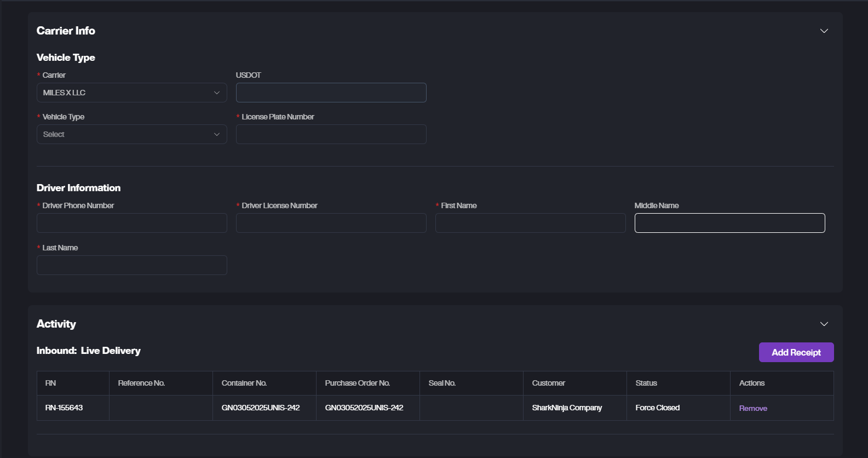The height and width of the screenshot is (458, 868).
Task: Click the RN column header
Action: [x=51, y=383]
